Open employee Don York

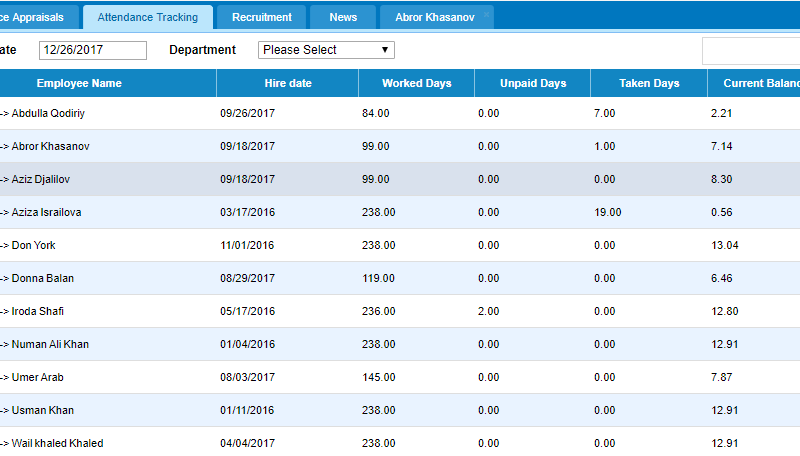(x=33, y=245)
